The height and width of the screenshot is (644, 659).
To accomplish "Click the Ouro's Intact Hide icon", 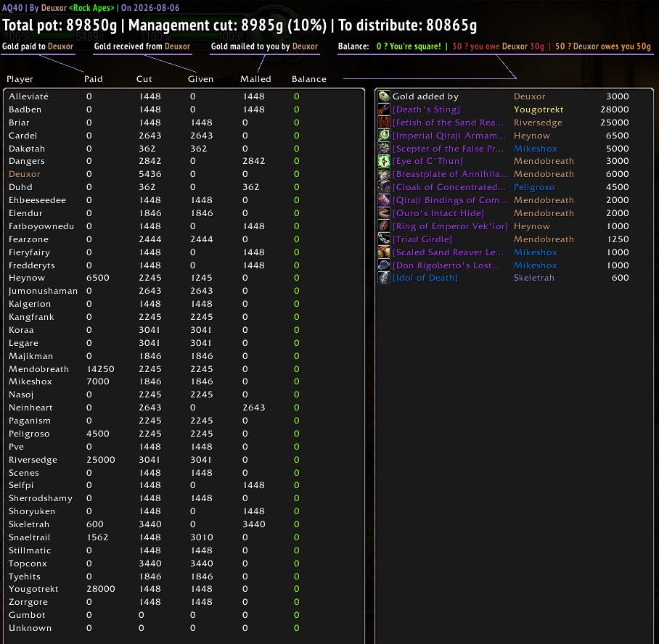I will pyautogui.click(x=384, y=213).
